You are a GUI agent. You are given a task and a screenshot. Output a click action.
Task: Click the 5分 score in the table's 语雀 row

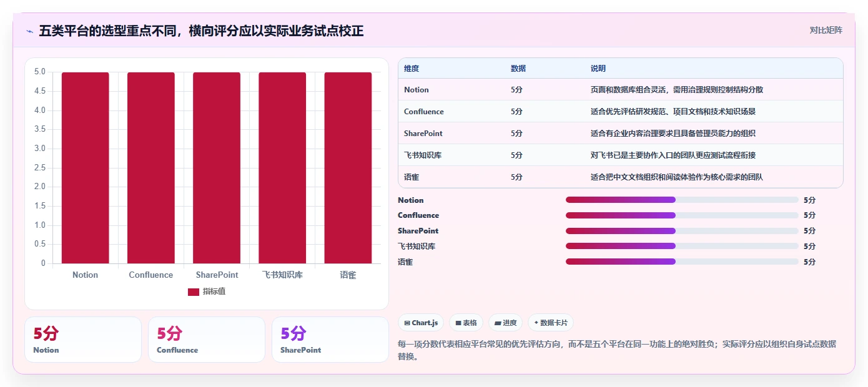(516, 177)
